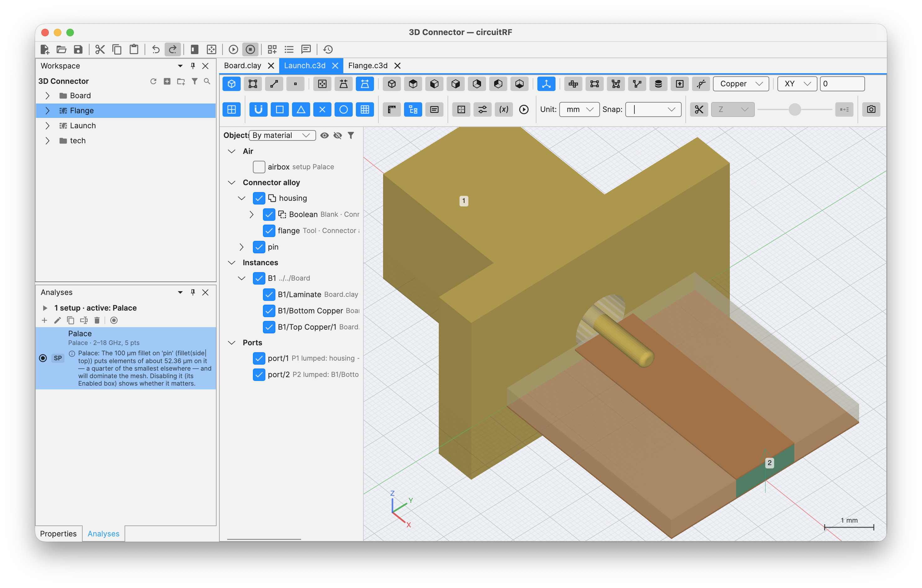
Task: Uncheck the flange Tool checkbox
Action: coord(269,231)
